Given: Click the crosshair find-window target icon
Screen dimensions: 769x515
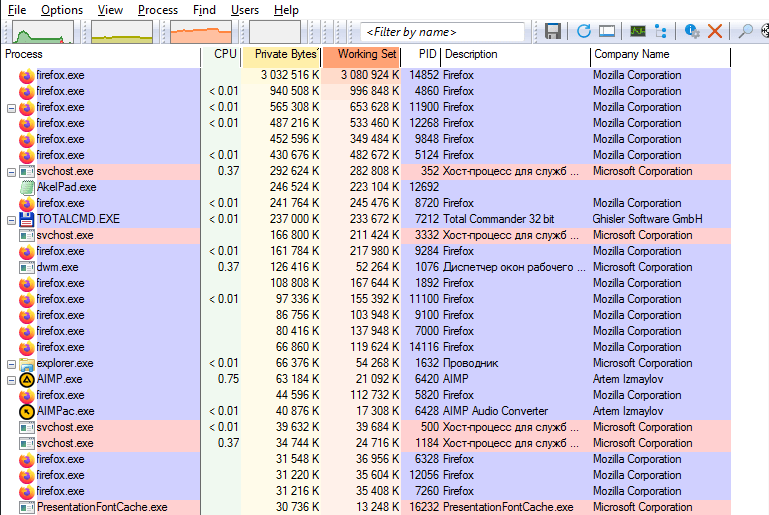Looking at the screenshot, I should [x=765, y=31].
